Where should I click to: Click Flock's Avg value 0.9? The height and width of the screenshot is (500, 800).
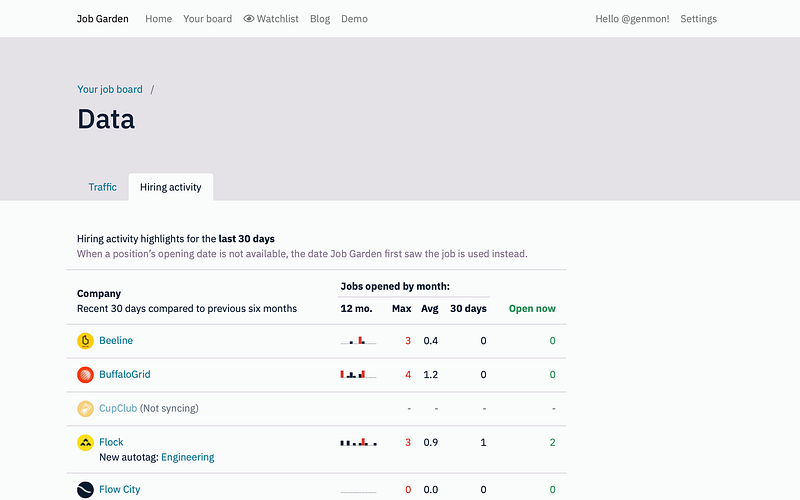(431, 443)
